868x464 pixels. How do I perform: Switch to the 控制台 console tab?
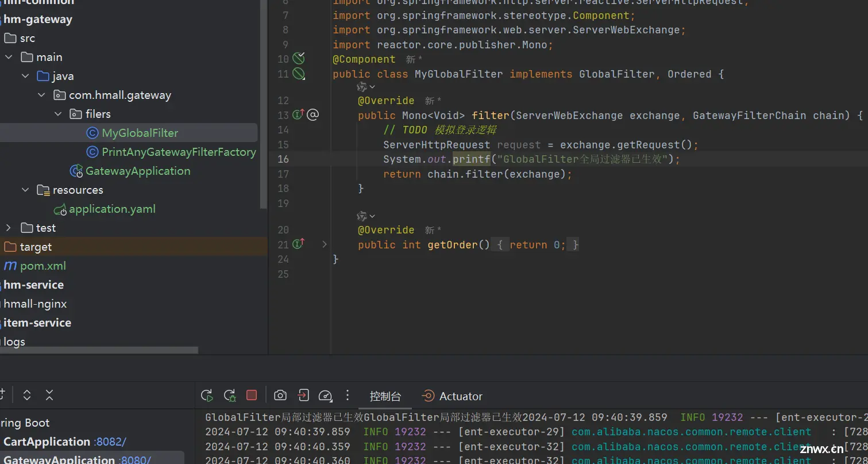(385, 396)
